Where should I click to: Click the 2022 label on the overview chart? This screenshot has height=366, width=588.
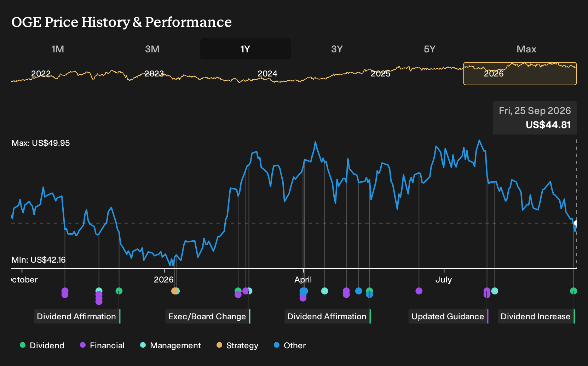pos(41,74)
